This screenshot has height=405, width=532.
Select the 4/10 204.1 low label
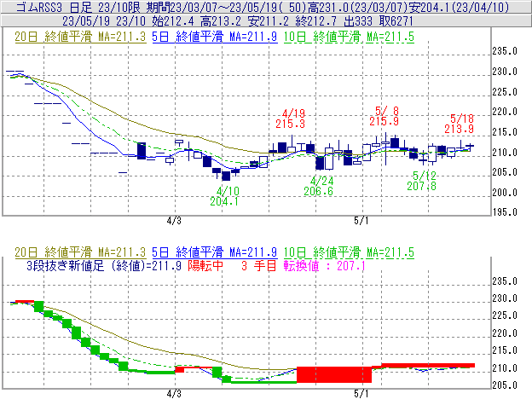(x=224, y=196)
